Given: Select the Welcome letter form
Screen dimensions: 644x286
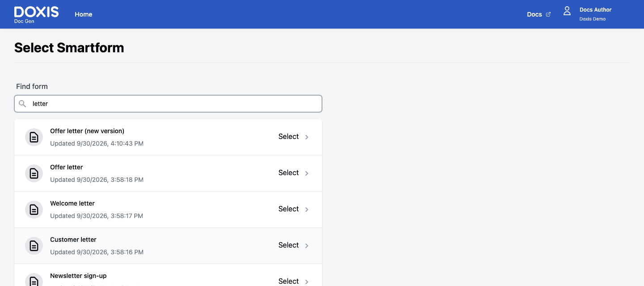Looking at the screenshot, I should tap(288, 209).
